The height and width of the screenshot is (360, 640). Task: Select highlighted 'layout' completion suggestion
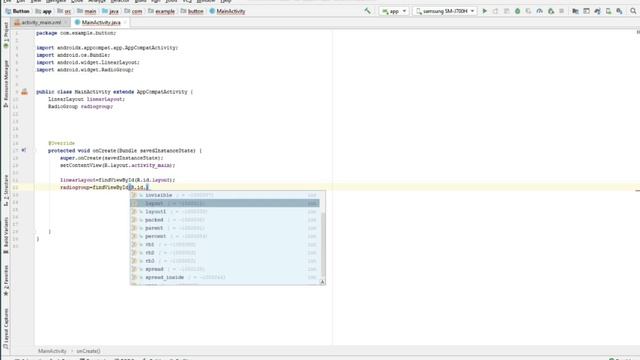[225, 203]
